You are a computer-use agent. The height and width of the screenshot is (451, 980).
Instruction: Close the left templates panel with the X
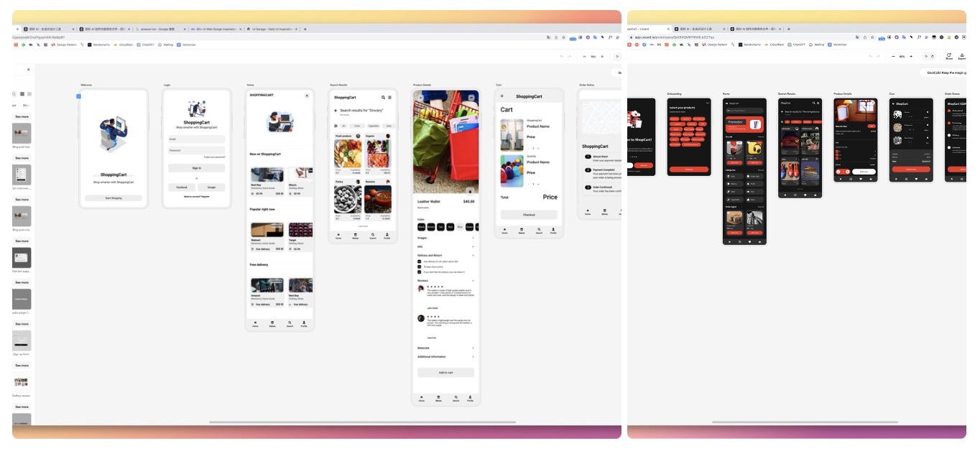(29, 70)
